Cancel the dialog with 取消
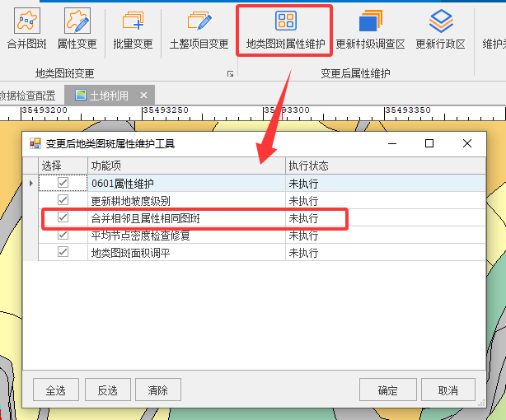The height and width of the screenshot is (420, 506). pos(447,390)
